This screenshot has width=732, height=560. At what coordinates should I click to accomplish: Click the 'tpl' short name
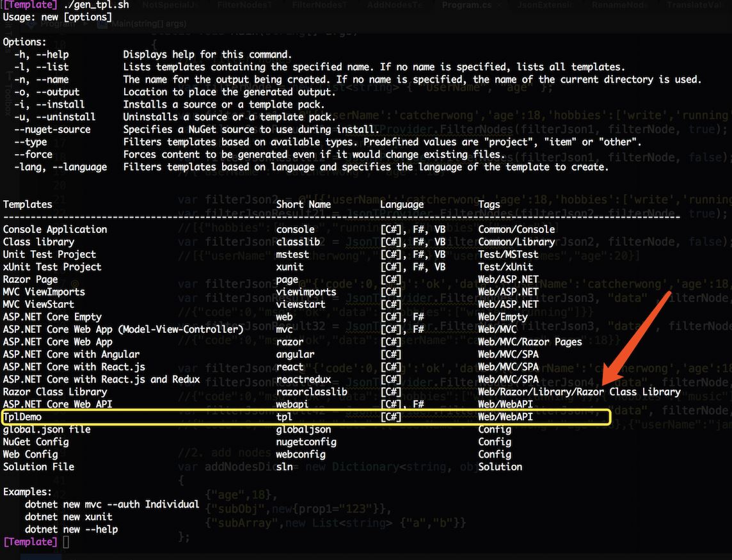pos(284,417)
